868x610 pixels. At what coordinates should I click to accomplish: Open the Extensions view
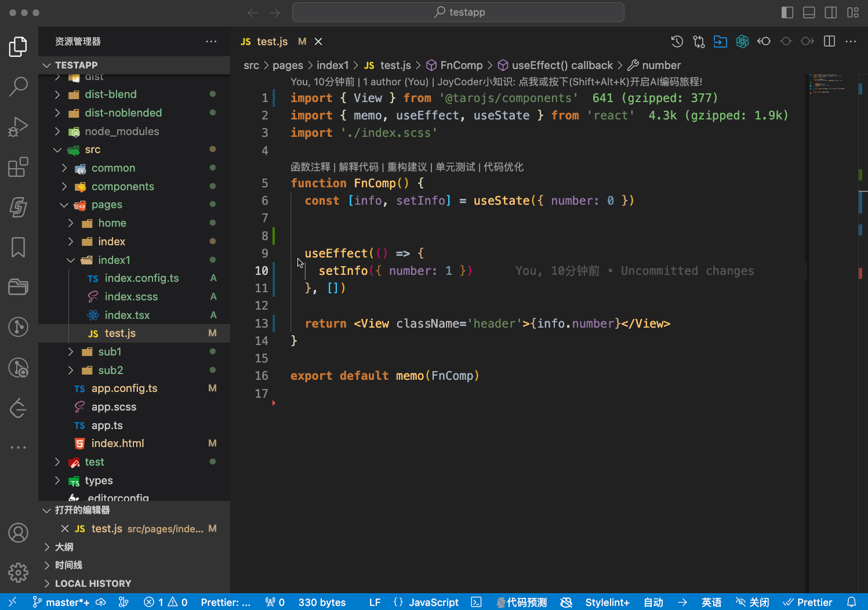click(19, 167)
